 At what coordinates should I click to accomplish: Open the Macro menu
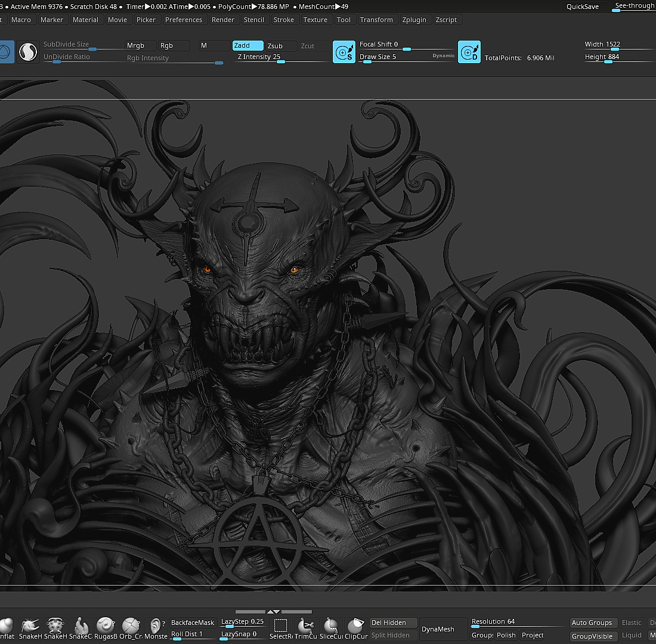point(21,20)
